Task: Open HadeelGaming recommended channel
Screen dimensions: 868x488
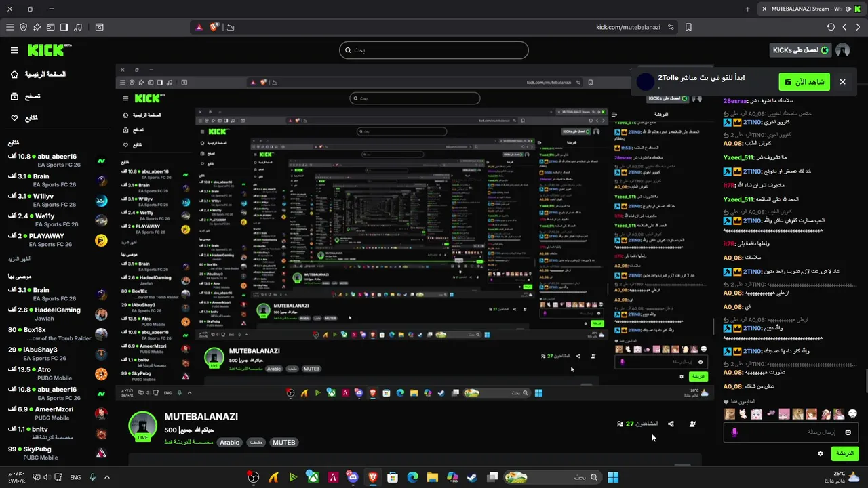Action: pyautogui.click(x=58, y=314)
